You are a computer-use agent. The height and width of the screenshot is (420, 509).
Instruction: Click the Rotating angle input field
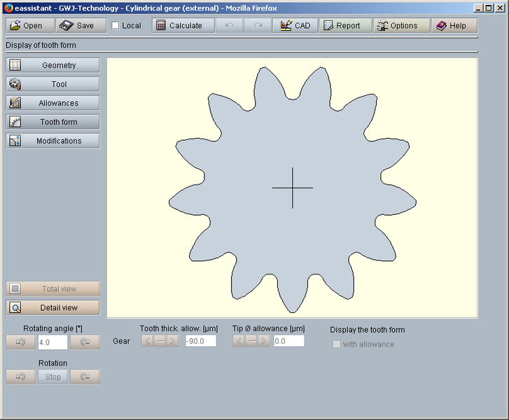point(52,342)
